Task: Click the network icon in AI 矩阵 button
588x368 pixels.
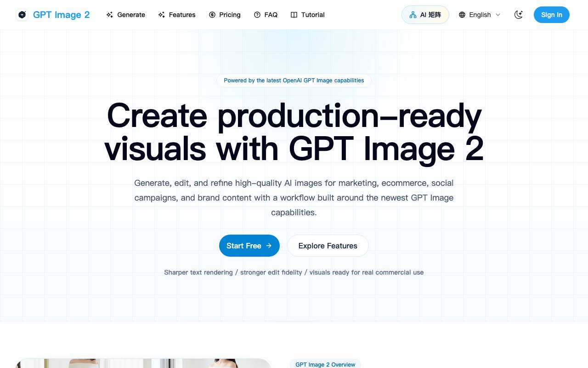Action: (x=413, y=15)
